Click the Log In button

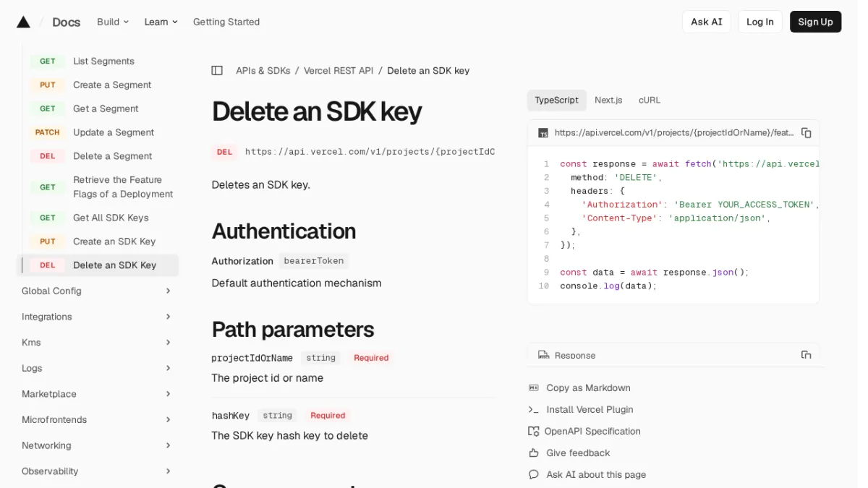[760, 22]
